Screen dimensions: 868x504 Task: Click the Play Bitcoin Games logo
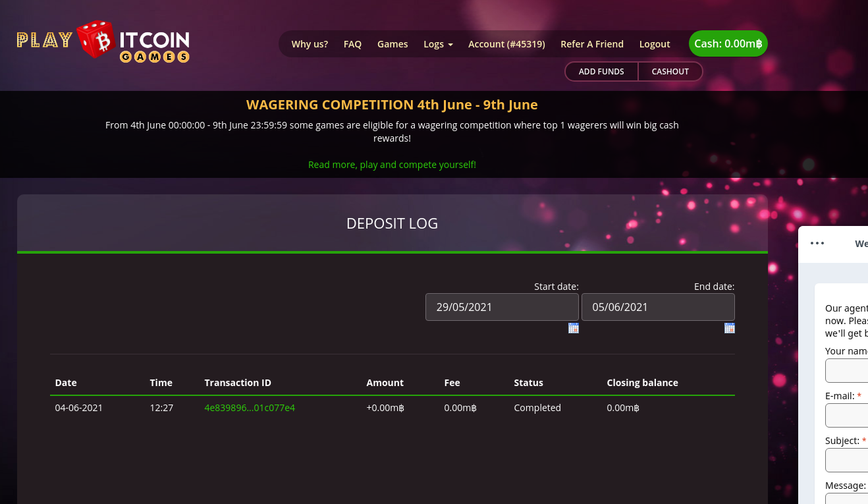[103, 42]
